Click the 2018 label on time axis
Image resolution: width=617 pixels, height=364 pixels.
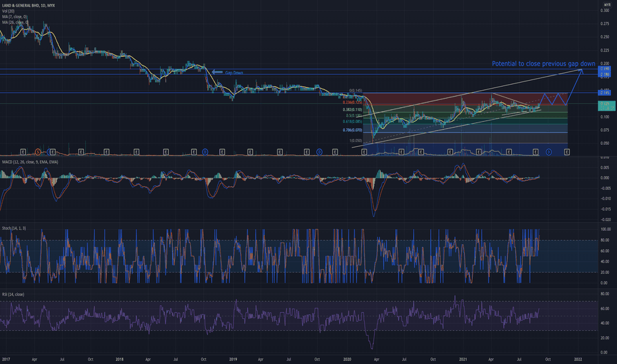tap(120, 359)
